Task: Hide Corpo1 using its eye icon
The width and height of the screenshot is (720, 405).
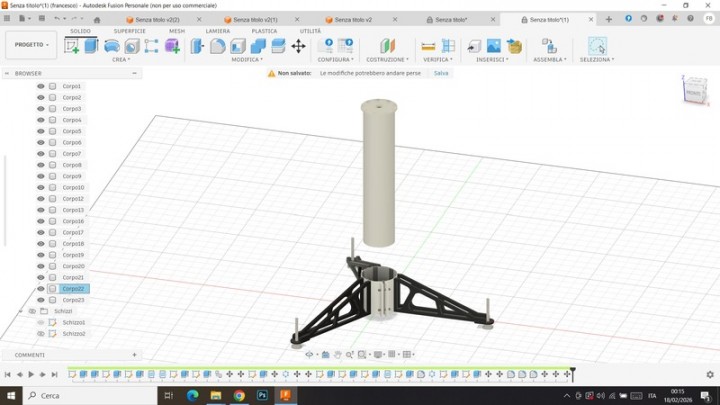Action: pos(41,86)
